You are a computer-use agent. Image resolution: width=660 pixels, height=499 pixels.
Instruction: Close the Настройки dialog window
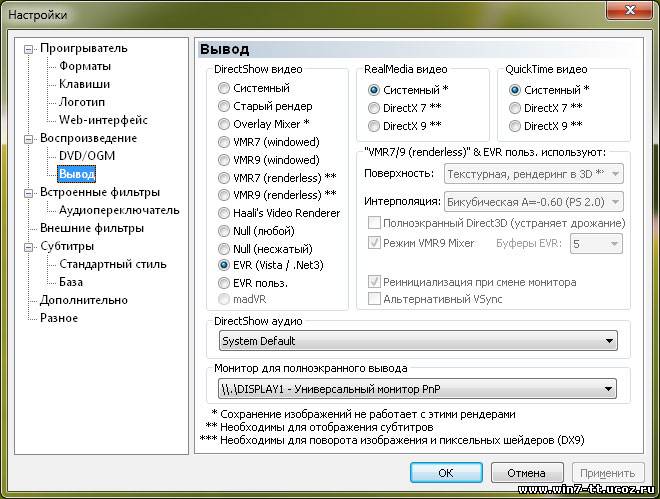coord(630,10)
